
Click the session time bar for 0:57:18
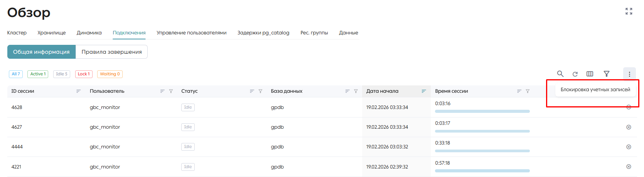[482, 171]
